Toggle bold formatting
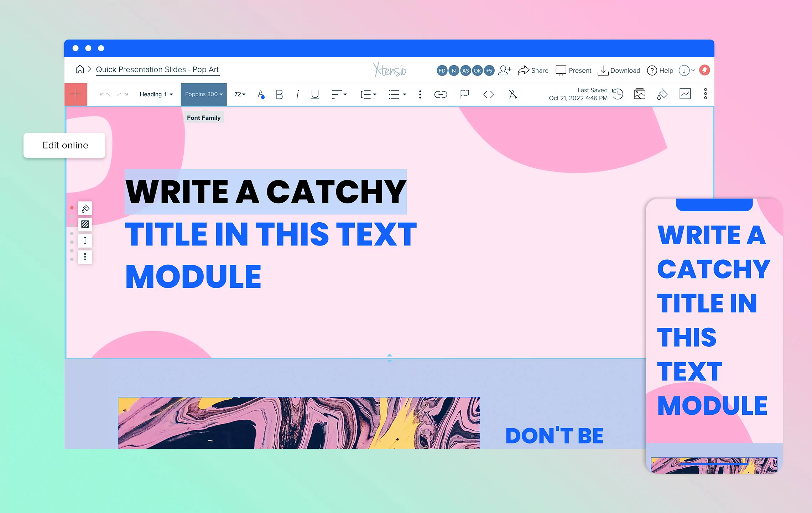Image resolution: width=812 pixels, height=513 pixels. click(x=279, y=94)
